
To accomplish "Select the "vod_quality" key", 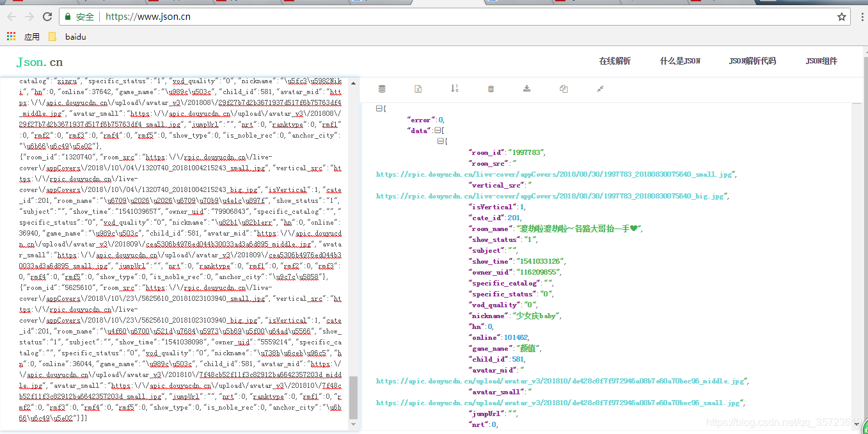I will (x=494, y=305).
